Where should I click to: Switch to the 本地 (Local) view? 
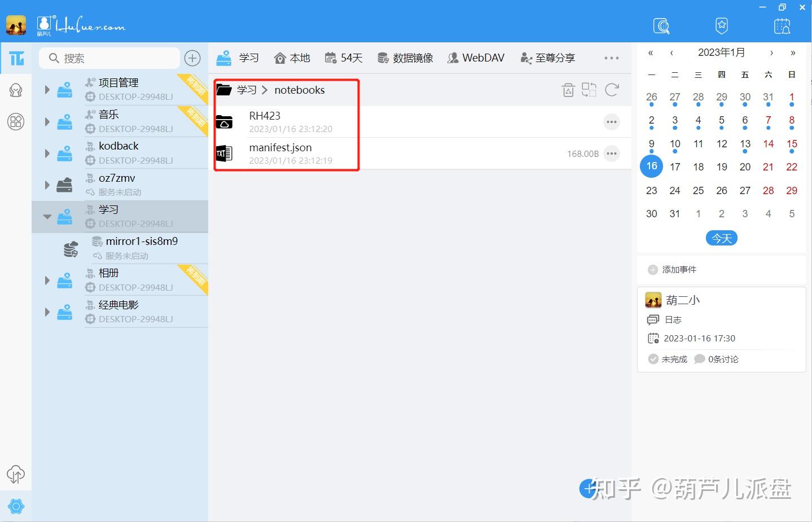[292, 57]
